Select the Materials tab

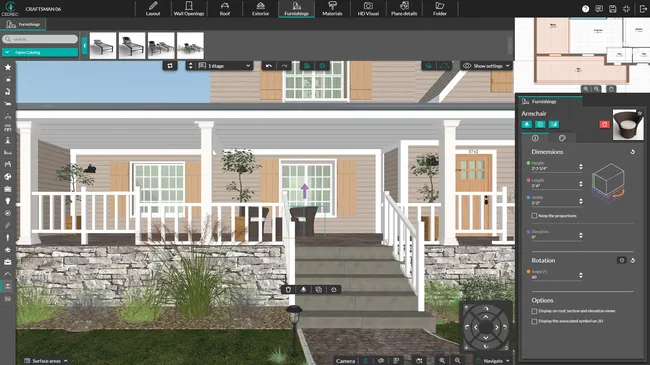tap(332, 9)
